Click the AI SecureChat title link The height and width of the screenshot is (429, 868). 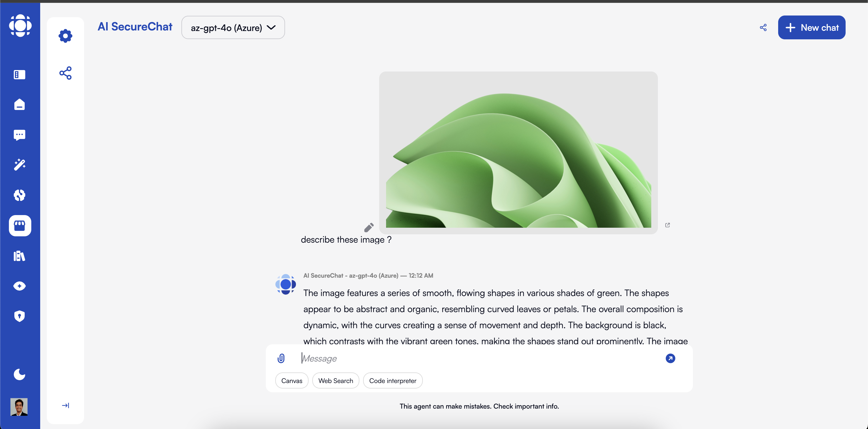pyautogui.click(x=135, y=27)
